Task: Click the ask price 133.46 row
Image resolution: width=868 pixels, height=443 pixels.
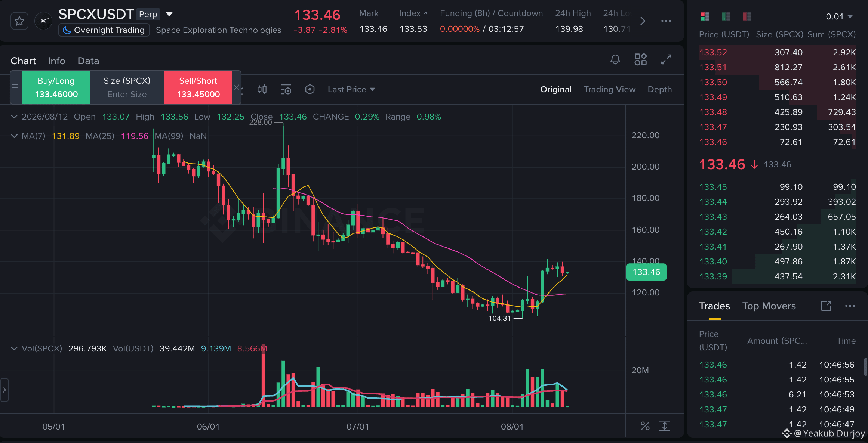Action: [x=778, y=142]
